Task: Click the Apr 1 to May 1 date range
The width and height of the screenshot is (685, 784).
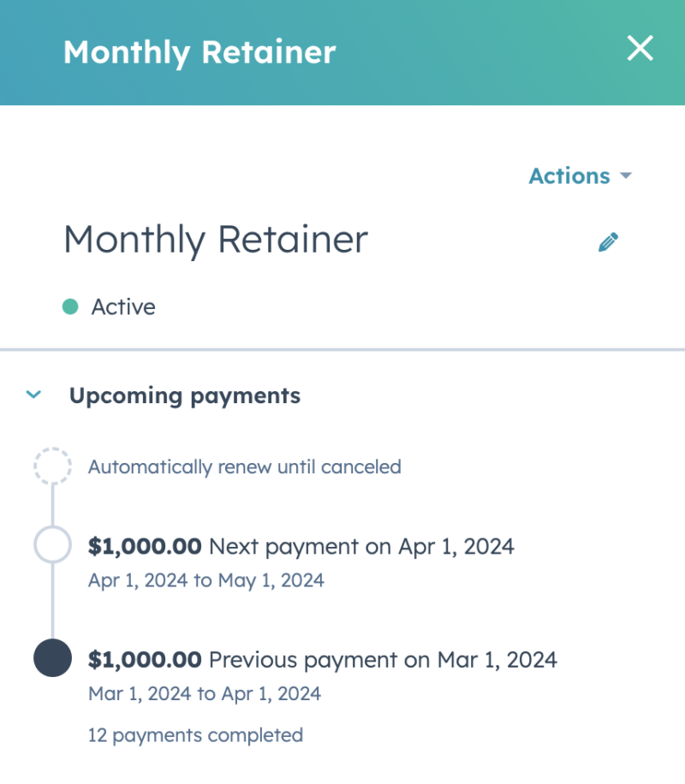Action: [206, 580]
